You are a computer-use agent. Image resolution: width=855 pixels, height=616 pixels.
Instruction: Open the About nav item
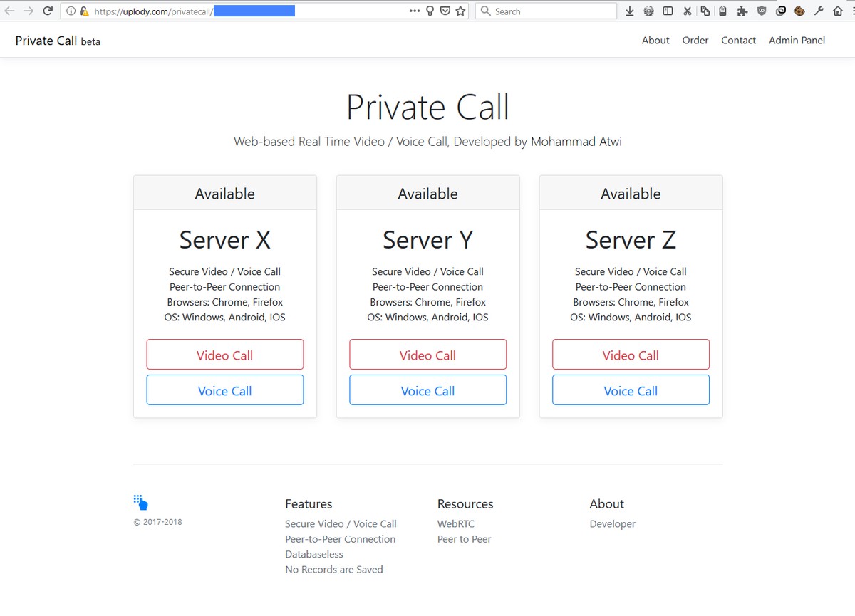tap(655, 41)
